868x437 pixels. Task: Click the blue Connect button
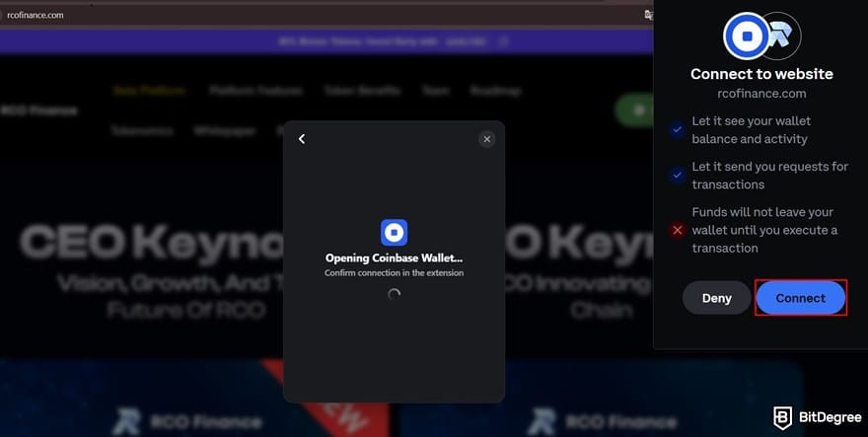click(801, 298)
